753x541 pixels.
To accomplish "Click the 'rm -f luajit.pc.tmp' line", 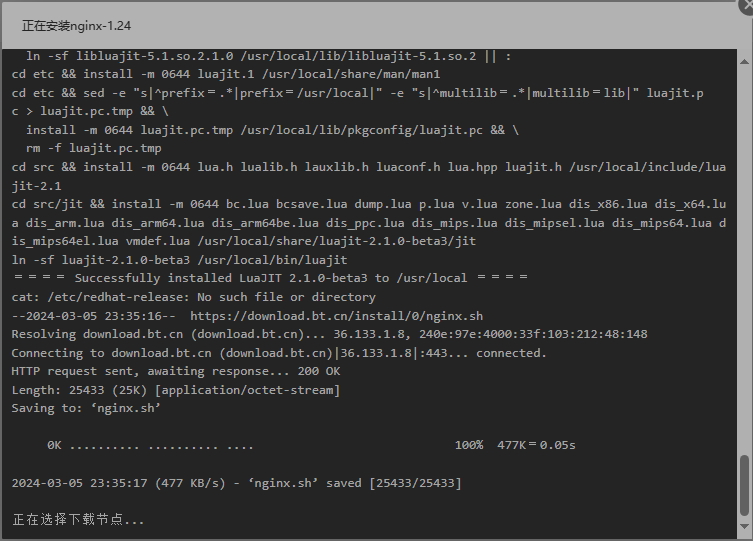I will pyautogui.click(x=94, y=148).
